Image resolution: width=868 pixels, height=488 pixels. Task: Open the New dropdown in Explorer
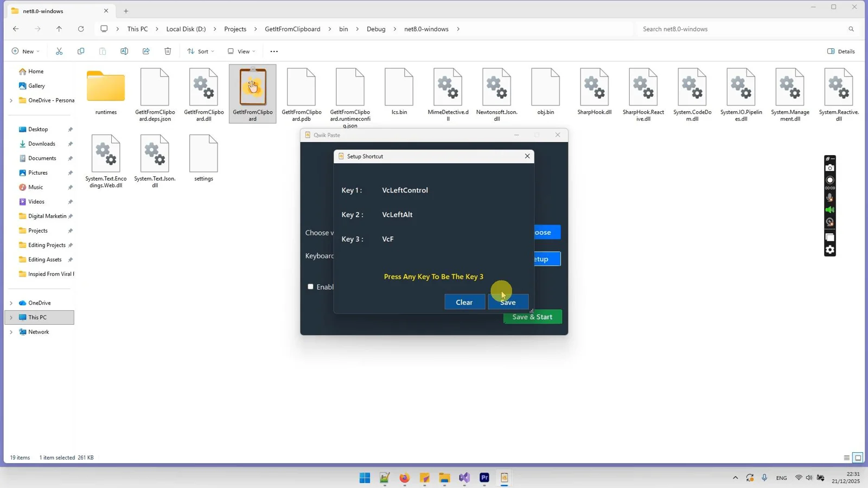[x=25, y=52]
